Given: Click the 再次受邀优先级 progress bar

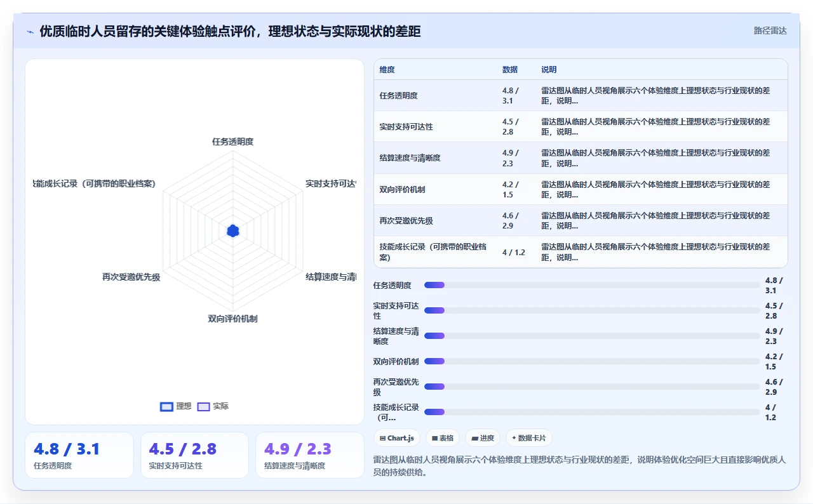Looking at the screenshot, I should click(592, 387).
